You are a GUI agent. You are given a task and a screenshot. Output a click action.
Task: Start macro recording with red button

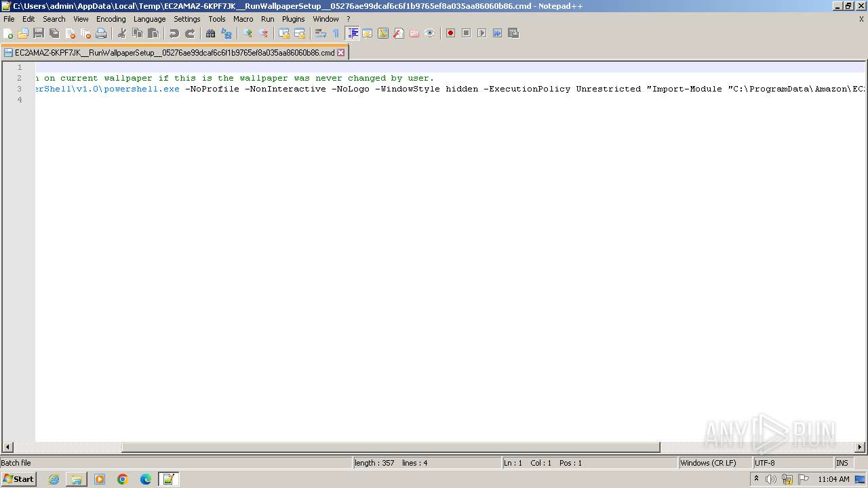click(x=450, y=33)
